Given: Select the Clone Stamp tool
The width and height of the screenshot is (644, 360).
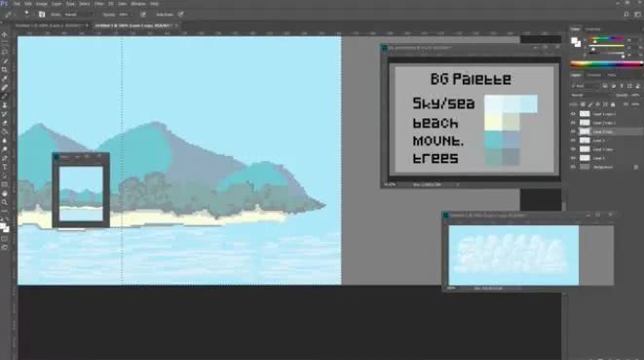Looking at the screenshot, I should click(x=5, y=105).
